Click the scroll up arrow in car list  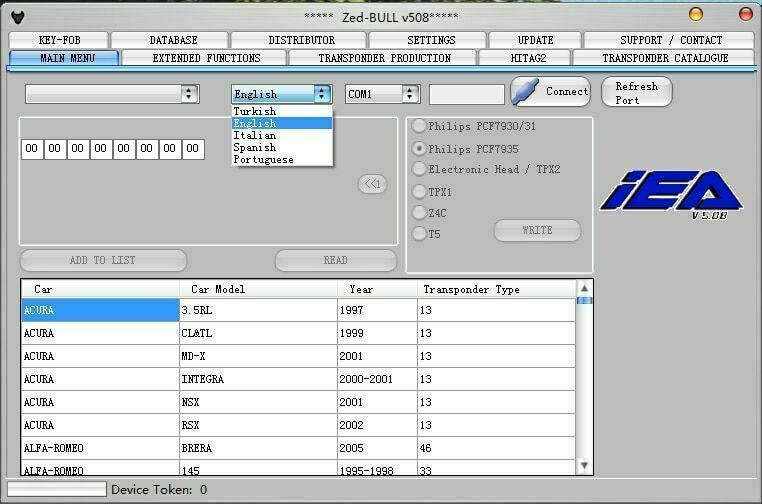pos(584,289)
